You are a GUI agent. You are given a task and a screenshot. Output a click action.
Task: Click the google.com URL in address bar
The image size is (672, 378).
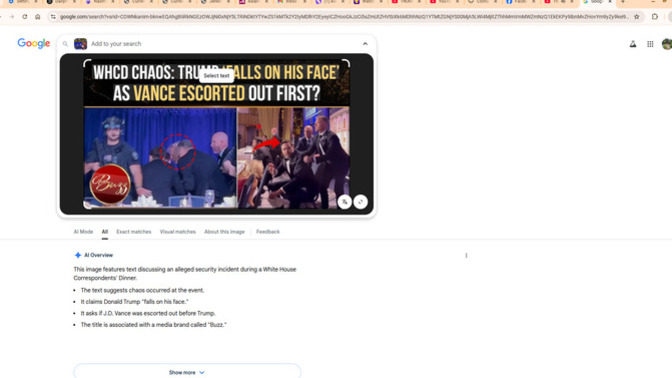coord(344,17)
